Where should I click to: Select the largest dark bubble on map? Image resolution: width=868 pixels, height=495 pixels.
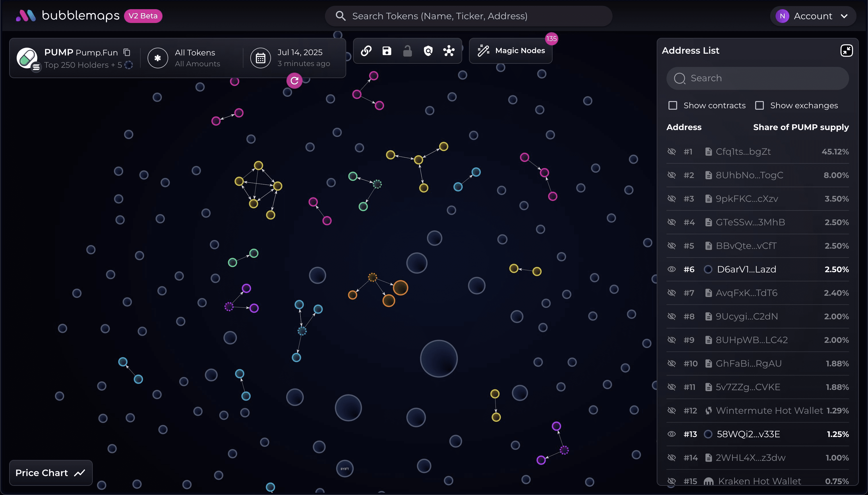point(439,359)
